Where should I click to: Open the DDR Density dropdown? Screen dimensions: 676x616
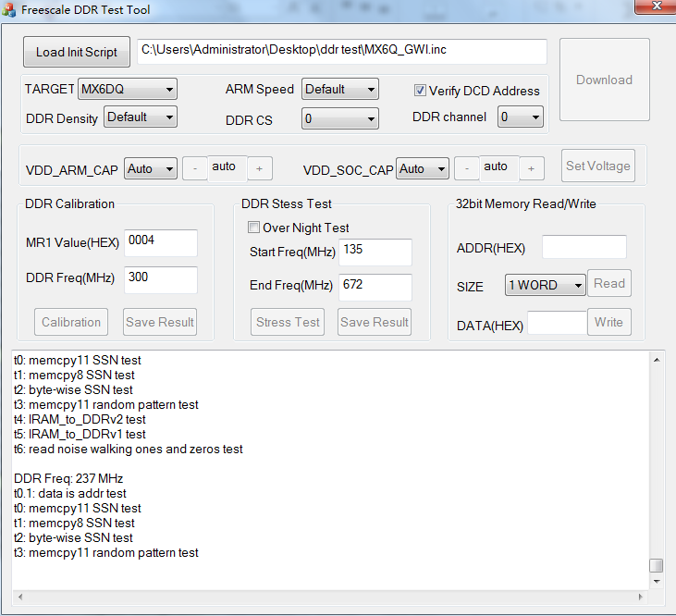141,117
